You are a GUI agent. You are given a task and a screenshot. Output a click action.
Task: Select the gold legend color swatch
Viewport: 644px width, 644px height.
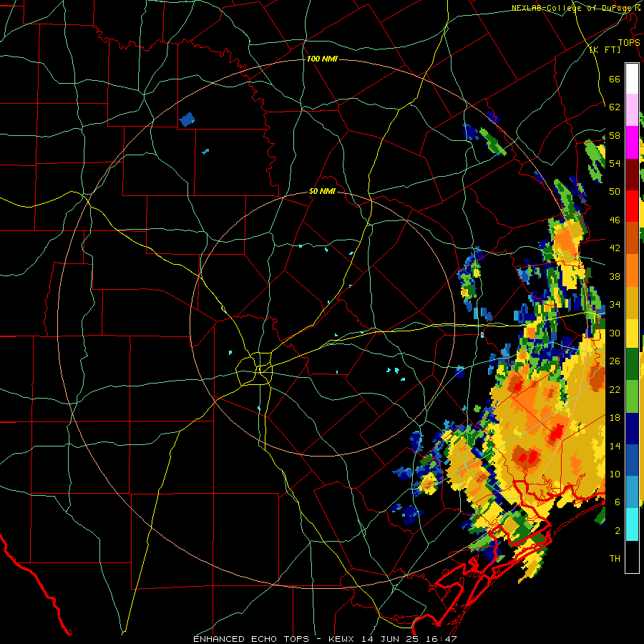pyautogui.click(x=632, y=302)
